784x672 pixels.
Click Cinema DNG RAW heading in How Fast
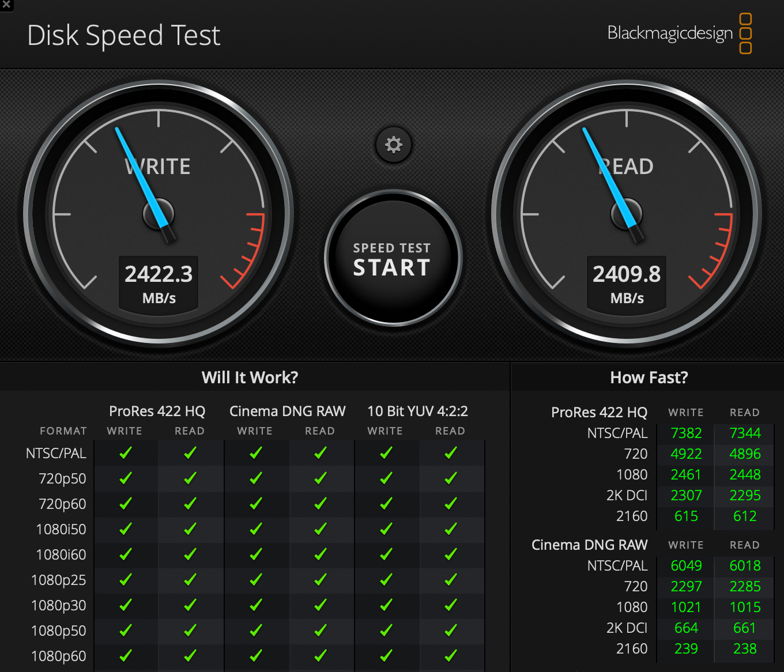click(x=589, y=545)
